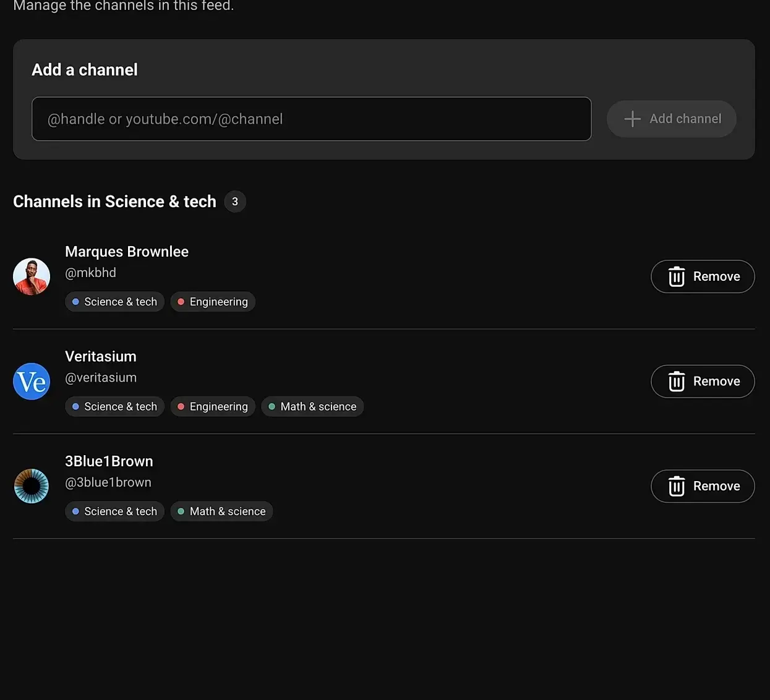The width and height of the screenshot is (770, 700).
Task: Click the Add a channel heading
Action: pos(85,70)
